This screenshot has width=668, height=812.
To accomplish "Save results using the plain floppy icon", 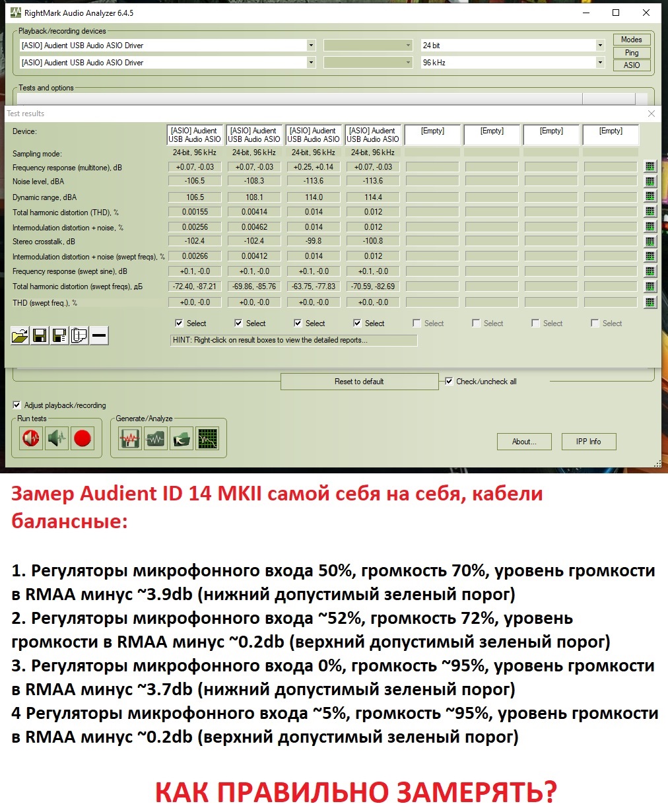I will pyautogui.click(x=40, y=335).
